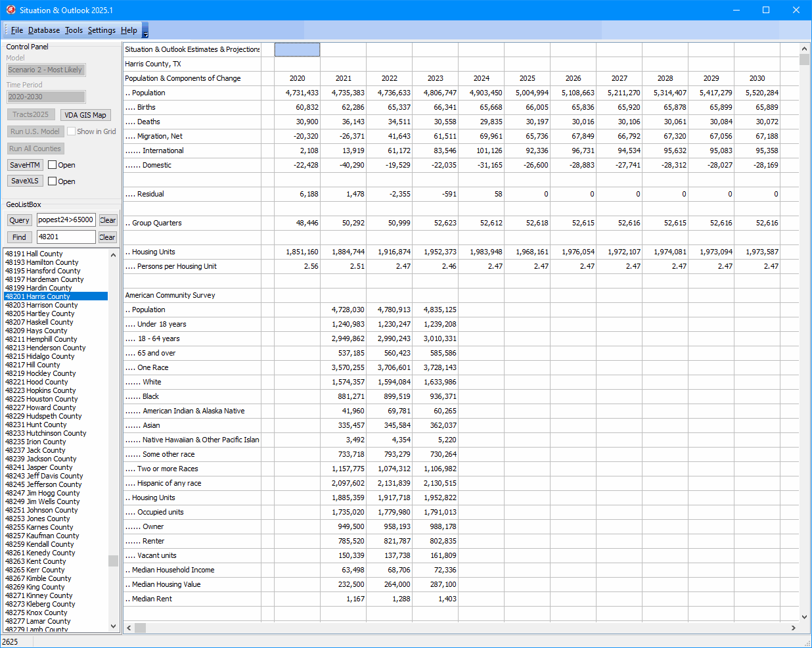Maximize the Situation & Outlook window

tap(766, 10)
